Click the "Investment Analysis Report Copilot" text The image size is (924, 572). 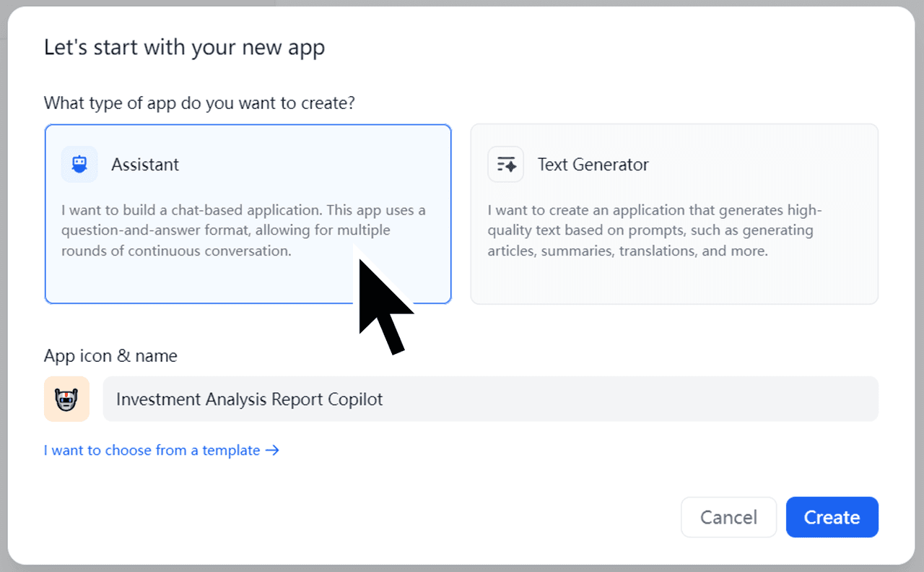[x=249, y=399]
